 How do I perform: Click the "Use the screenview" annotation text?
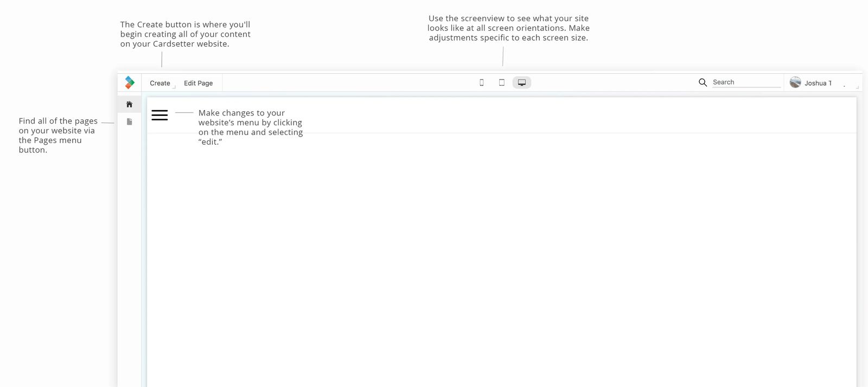coord(508,28)
